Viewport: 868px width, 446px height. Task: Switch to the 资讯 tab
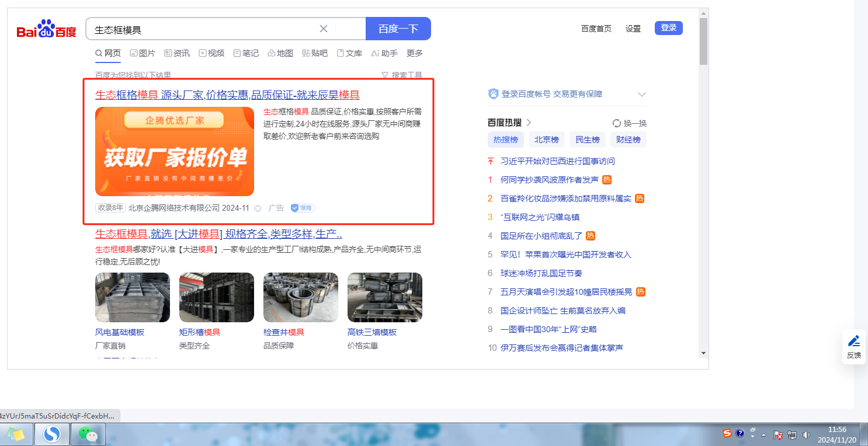(177, 53)
